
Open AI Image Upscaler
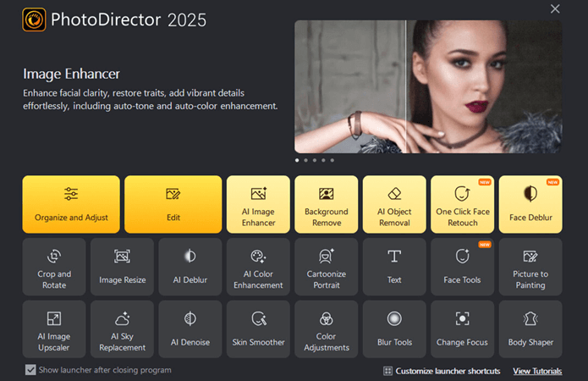(54, 329)
